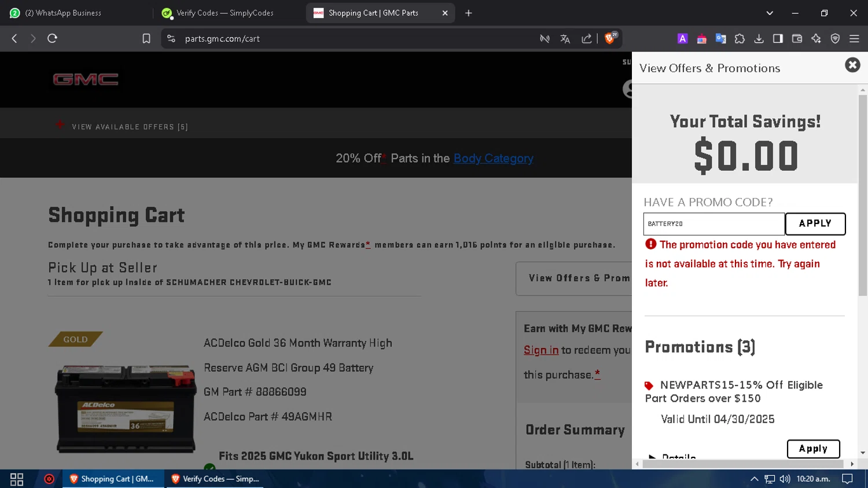Open the Leo AI sparkle icon

click(x=816, y=39)
